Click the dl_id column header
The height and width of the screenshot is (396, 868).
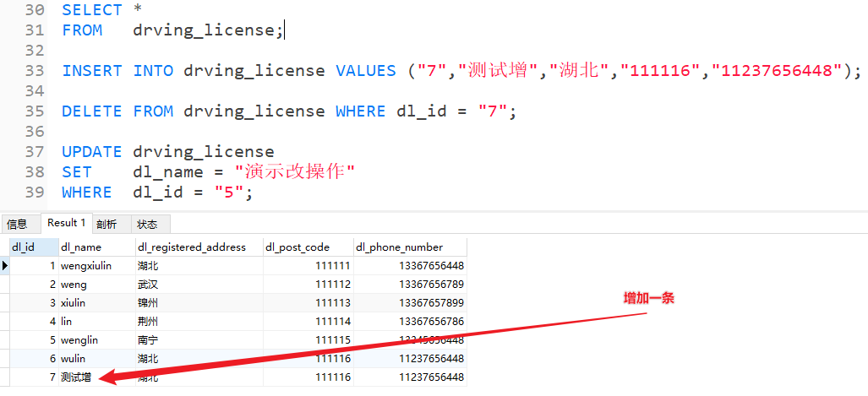[34, 247]
